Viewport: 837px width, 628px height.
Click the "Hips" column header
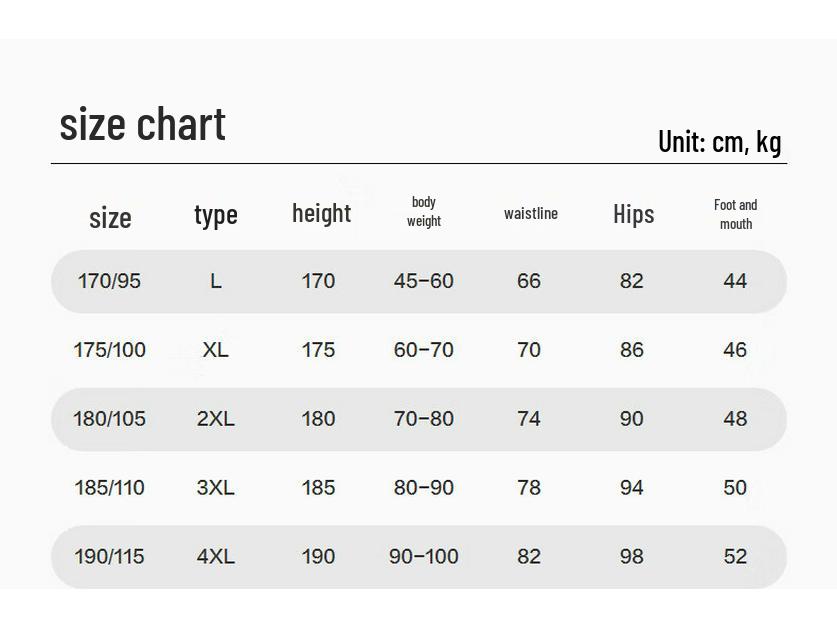tap(633, 214)
